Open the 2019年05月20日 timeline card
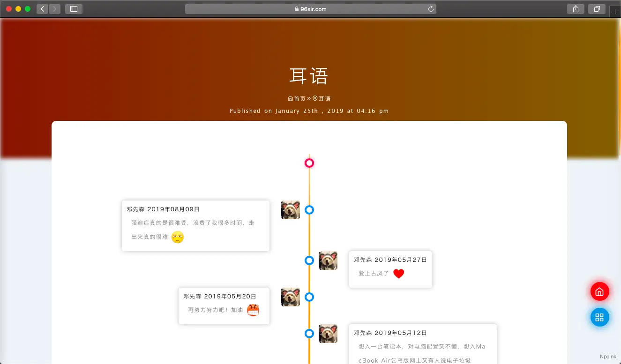 [224, 306]
